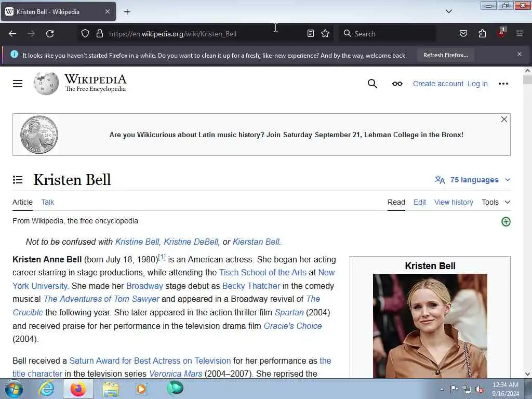
Task: Open the Save to Pocket icon
Action: [463, 33]
